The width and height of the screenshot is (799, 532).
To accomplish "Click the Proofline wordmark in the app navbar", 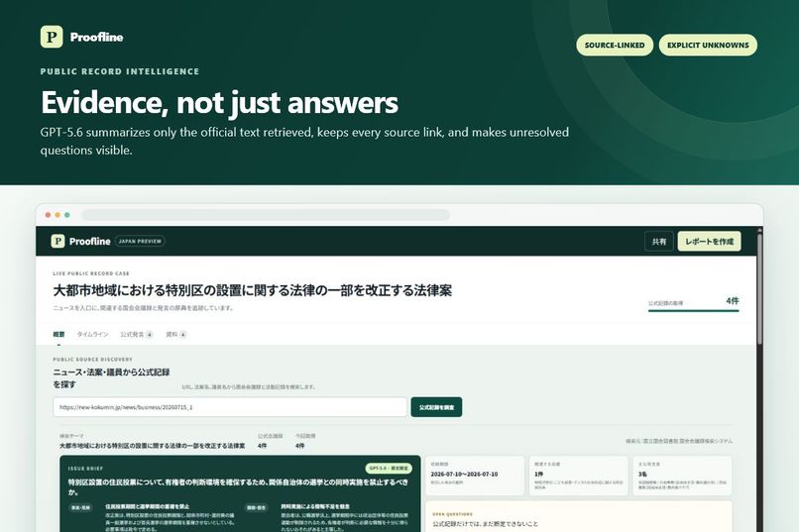I will [x=89, y=242].
